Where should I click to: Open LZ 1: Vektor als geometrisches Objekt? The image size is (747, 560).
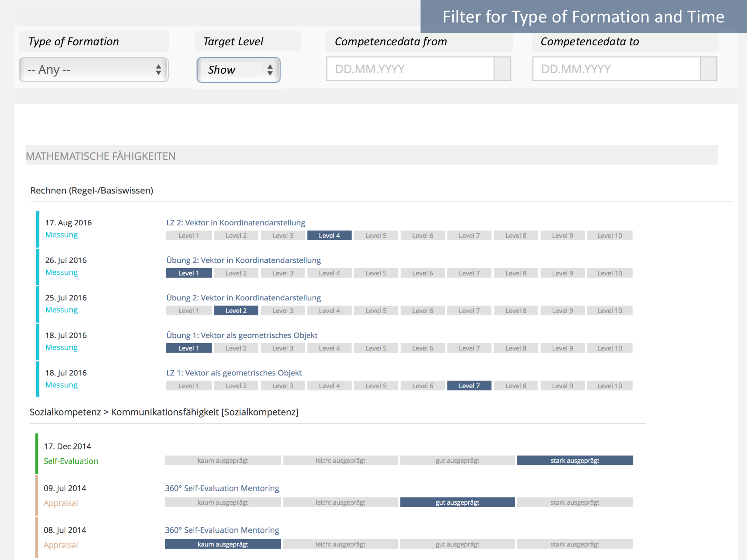click(x=234, y=373)
